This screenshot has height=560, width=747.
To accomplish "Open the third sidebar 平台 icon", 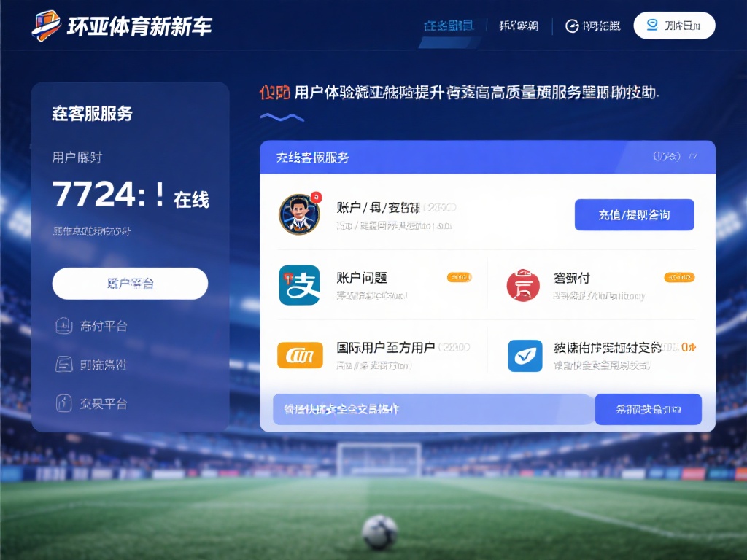I will (x=64, y=403).
